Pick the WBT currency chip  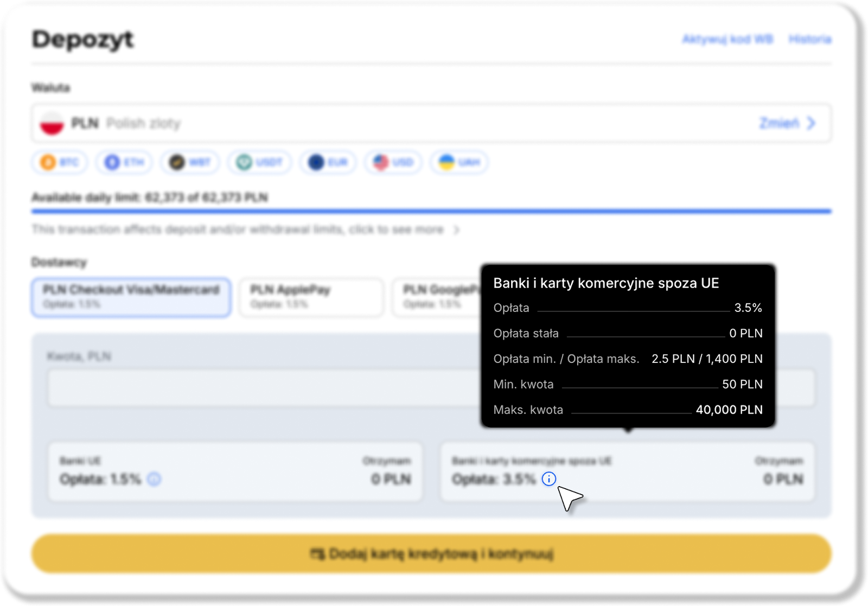point(189,162)
